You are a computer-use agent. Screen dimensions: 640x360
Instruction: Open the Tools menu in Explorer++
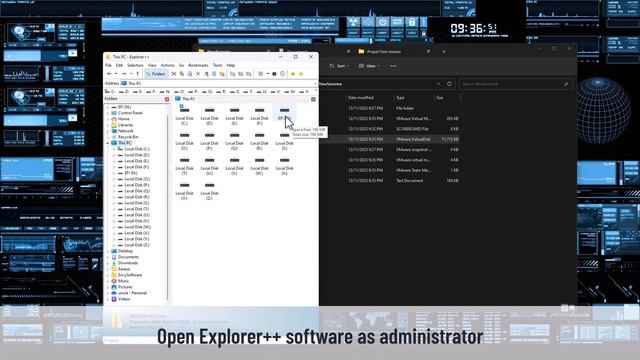tap(217, 65)
